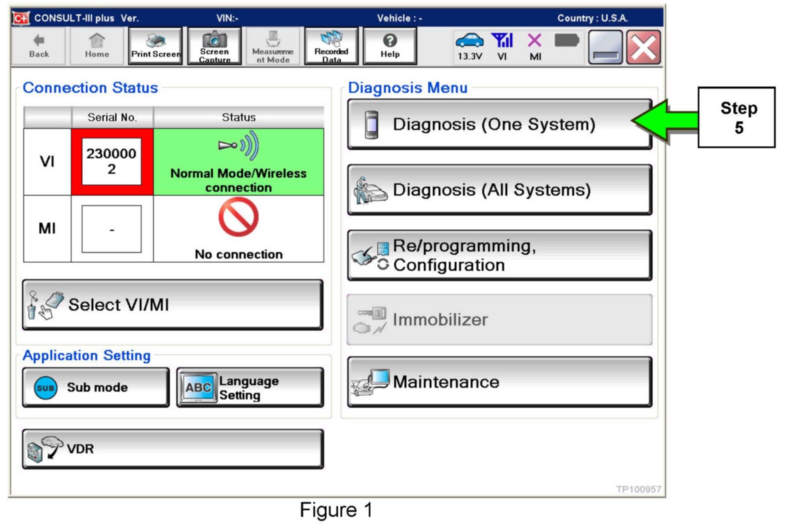Viewport: 788px width, 532px height.
Task: Open the Maintenance menu button
Action: (499, 382)
